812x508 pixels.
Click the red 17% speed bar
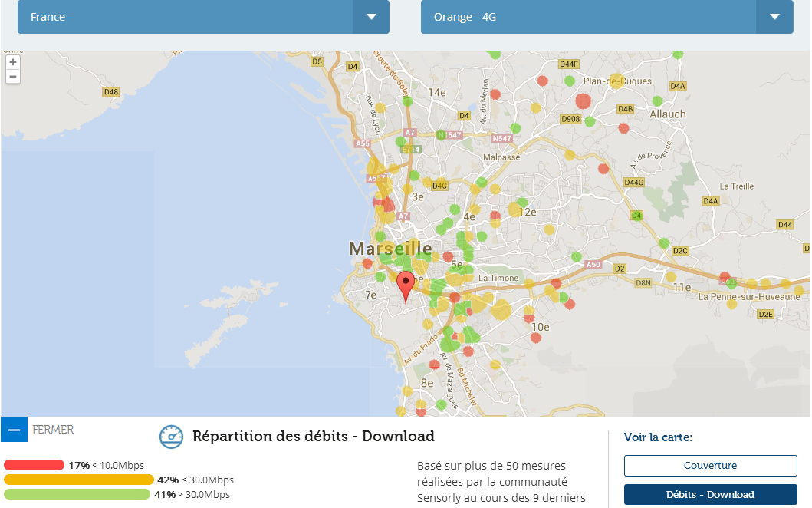coord(34,465)
